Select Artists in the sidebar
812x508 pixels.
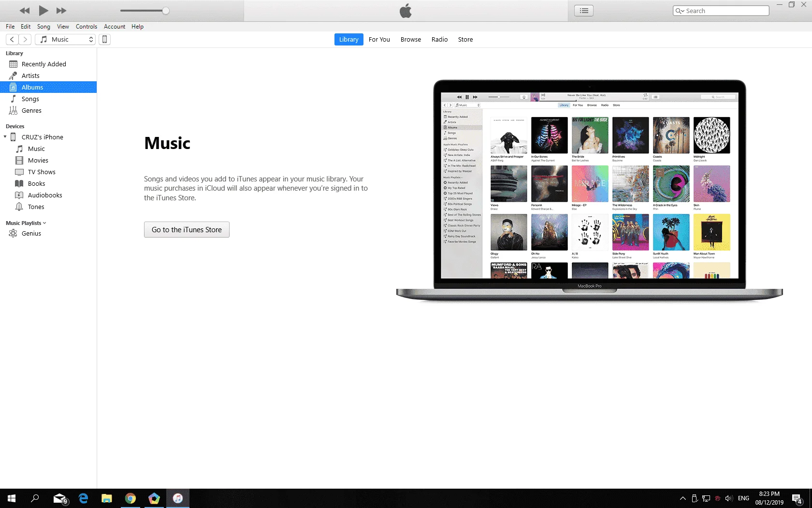[x=48, y=75]
